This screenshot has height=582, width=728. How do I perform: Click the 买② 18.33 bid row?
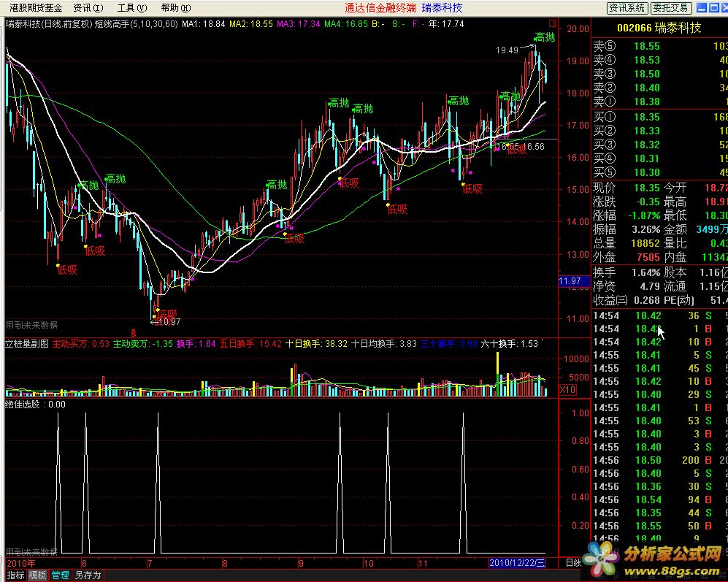[x=660, y=131]
